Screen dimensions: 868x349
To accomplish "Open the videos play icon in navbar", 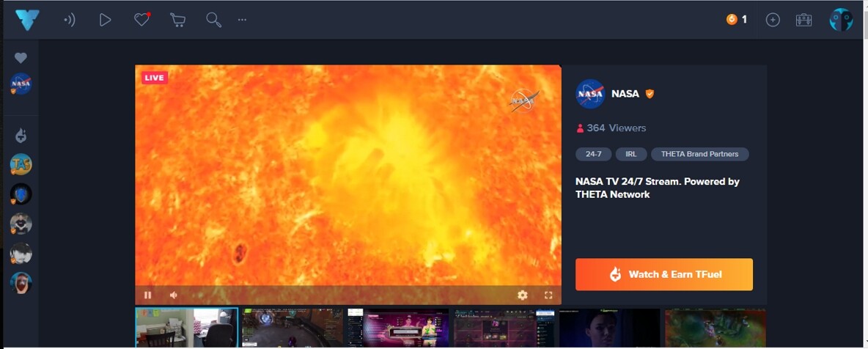I will pos(105,20).
